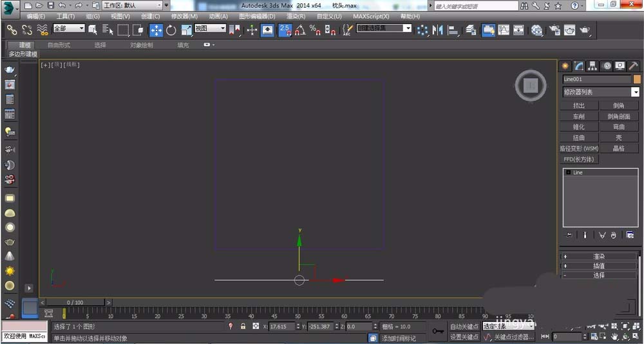This screenshot has height=344, width=644.
Task: Toggle the selection lock padlock
Action: click(243, 327)
